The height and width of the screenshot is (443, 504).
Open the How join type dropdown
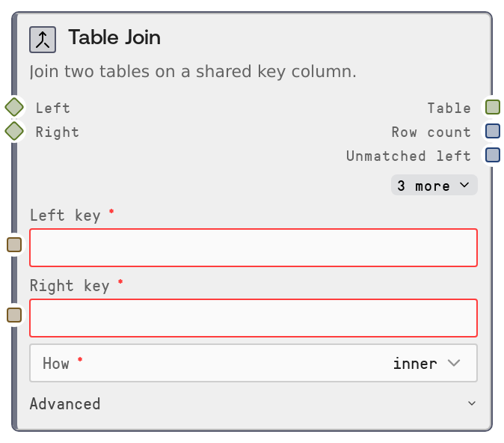click(x=253, y=363)
